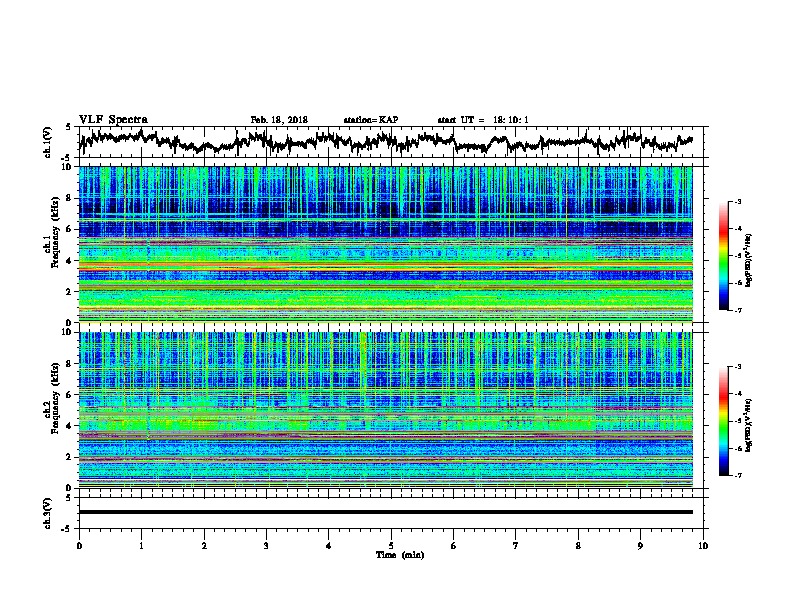792x612 pixels.
Task: Click the "5" tick label on time axis
Action: coord(391,545)
